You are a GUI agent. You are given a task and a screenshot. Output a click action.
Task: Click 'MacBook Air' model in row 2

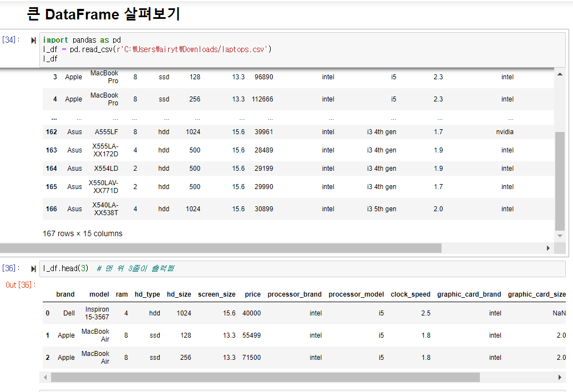coord(95,358)
